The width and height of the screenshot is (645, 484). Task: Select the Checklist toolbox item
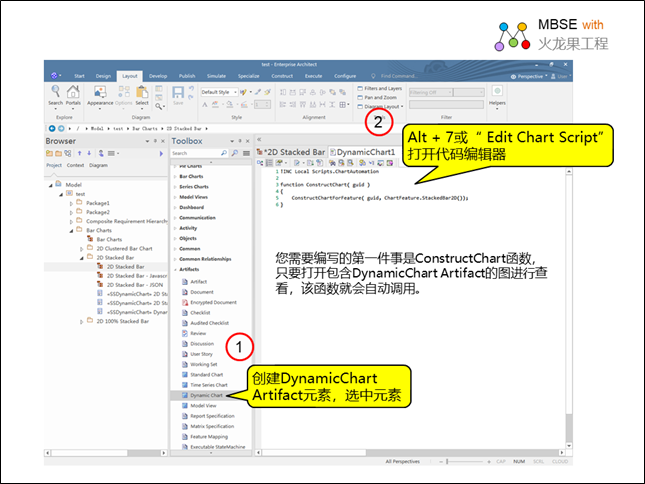coord(196,313)
